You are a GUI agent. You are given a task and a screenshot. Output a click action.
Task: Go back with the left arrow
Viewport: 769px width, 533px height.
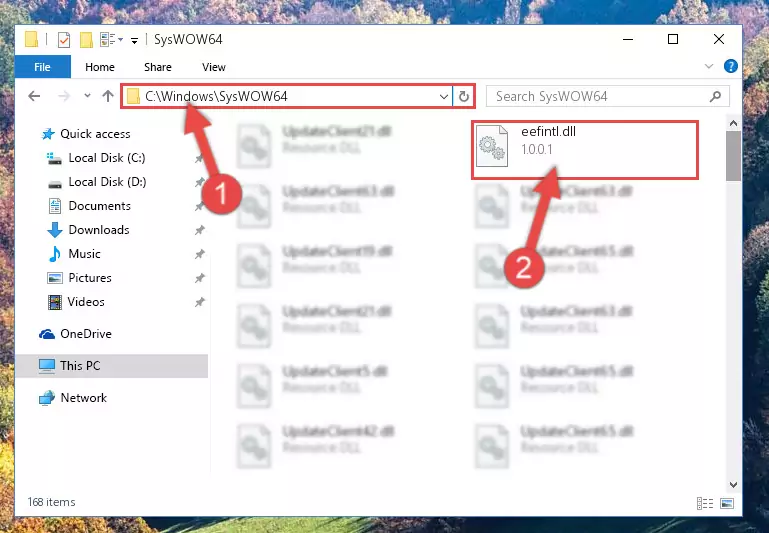34,96
